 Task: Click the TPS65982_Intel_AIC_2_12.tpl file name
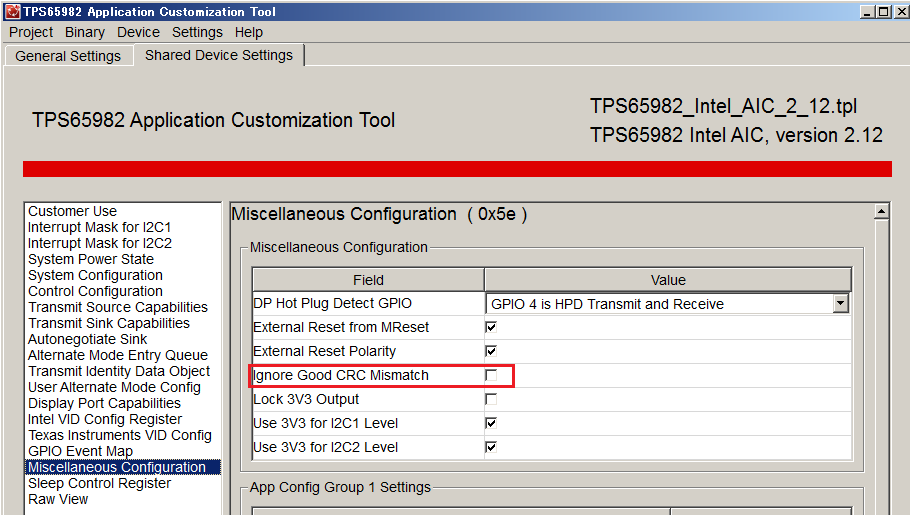point(724,106)
